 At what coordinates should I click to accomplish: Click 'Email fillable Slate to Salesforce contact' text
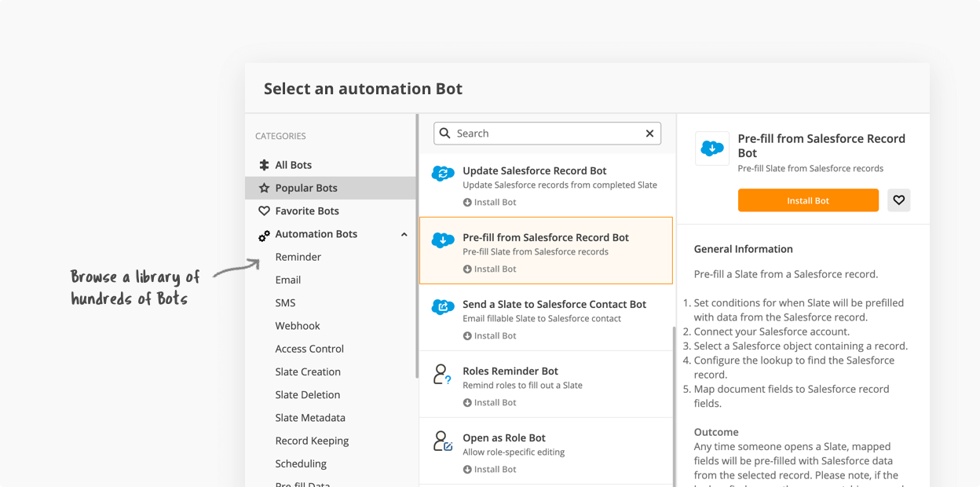[542, 318]
